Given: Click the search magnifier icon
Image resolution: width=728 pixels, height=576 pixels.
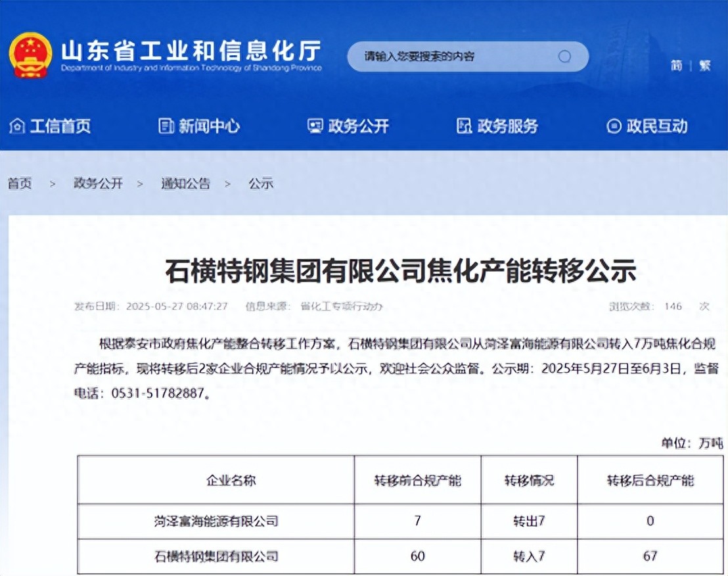Looking at the screenshot, I should point(564,57).
